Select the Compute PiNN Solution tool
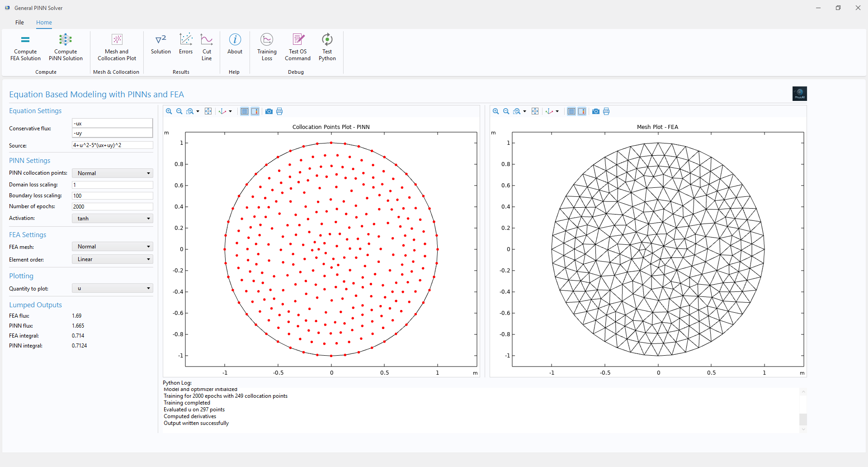This screenshot has height=467, width=868. (65, 47)
